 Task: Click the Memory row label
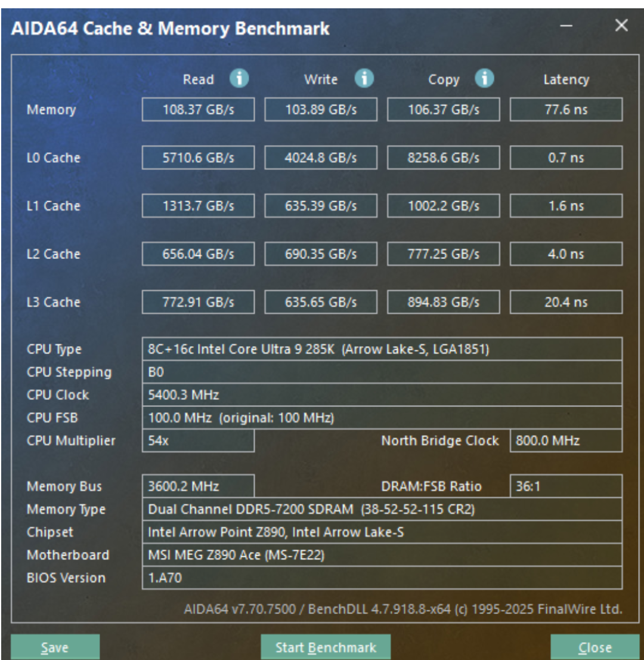51,110
